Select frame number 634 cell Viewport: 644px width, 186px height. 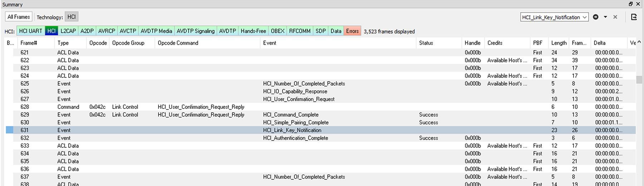(x=24, y=153)
